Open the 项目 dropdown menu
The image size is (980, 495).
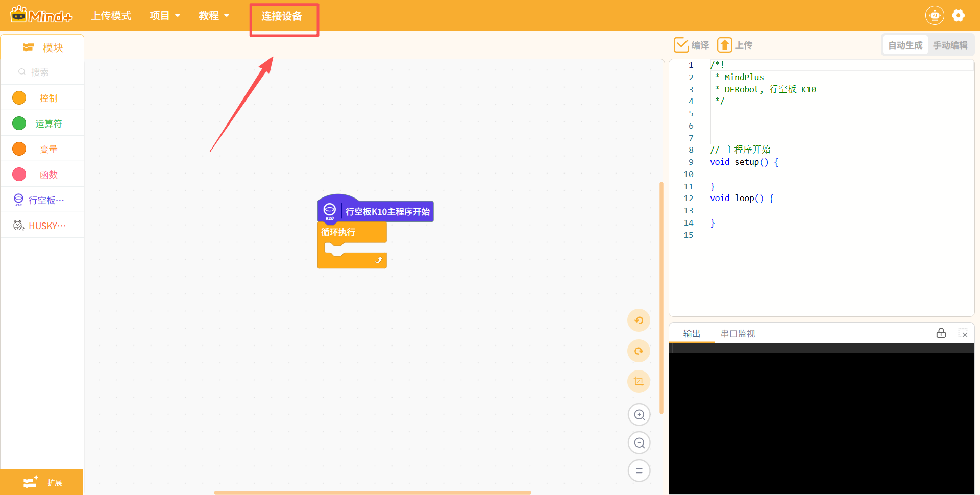point(164,16)
